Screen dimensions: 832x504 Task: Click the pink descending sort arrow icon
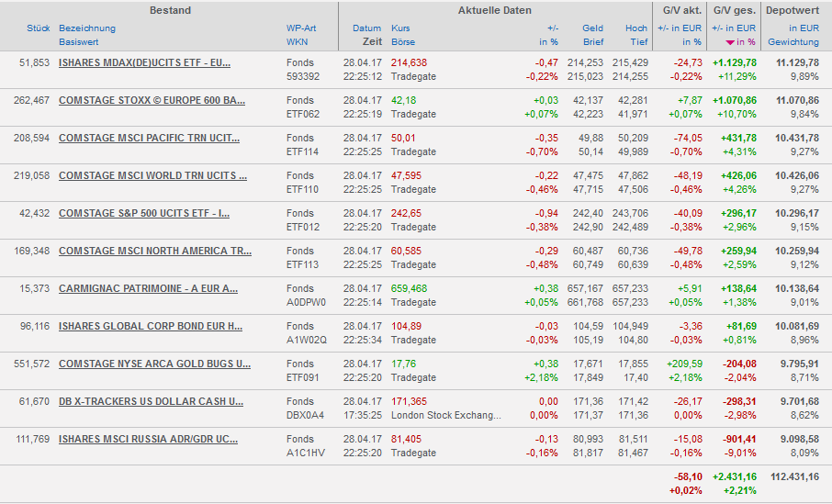click(x=730, y=42)
